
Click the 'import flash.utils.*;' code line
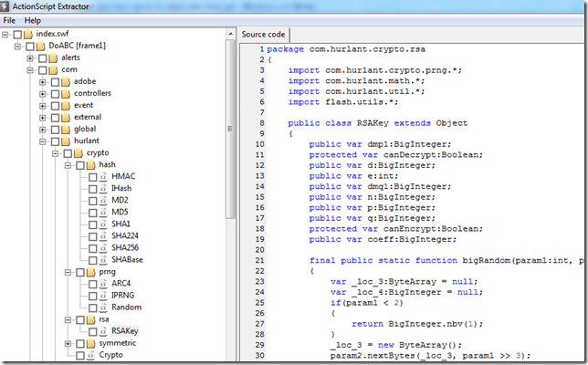(x=343, y=102)
